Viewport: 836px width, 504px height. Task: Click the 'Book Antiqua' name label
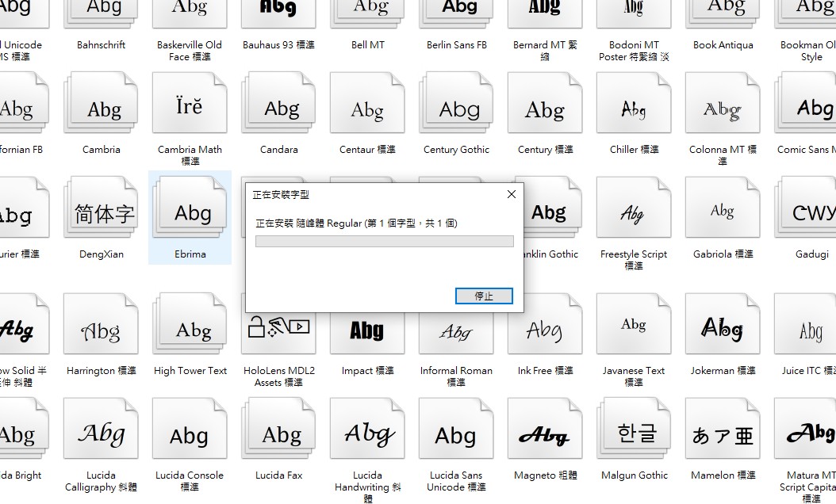pos(723,44)
